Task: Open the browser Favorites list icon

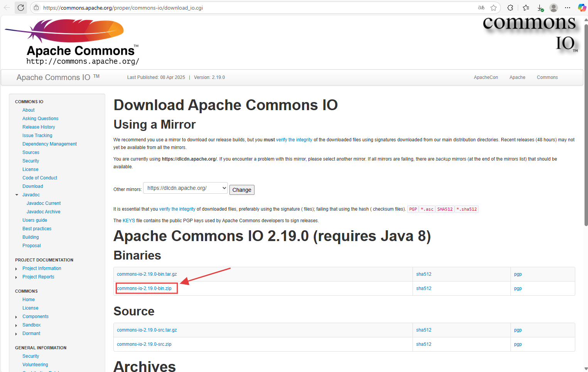Action: 525,7
